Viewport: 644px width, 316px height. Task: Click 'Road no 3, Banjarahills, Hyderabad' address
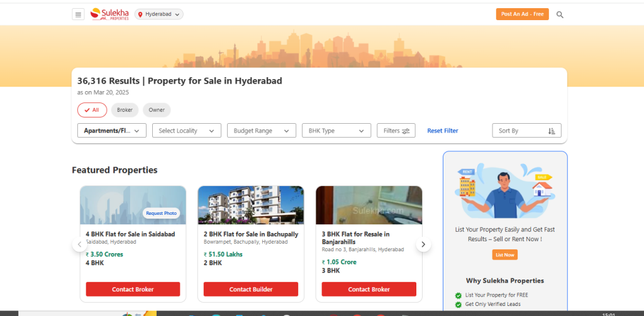pos(363,249)
